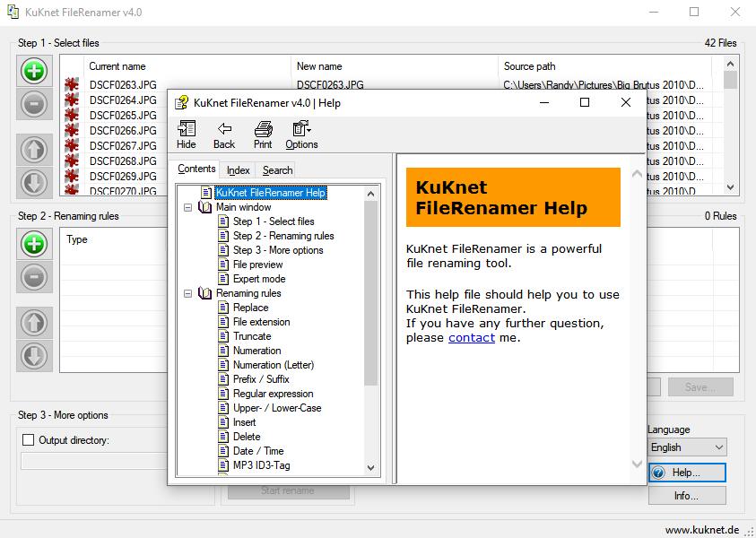The image size is (756, 538).
Task: Select KuKnet FileRenamer Help tree topic
Action: click(271, 193)
